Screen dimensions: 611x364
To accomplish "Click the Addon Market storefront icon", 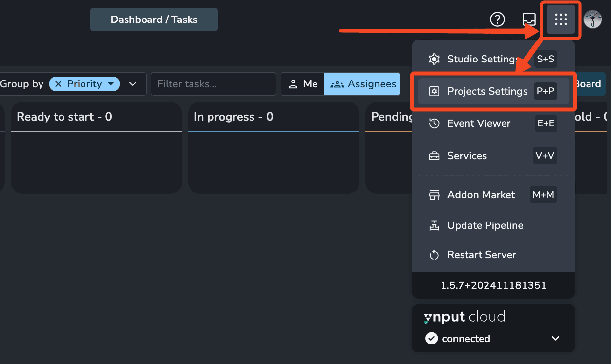I will tap(434, 194).
